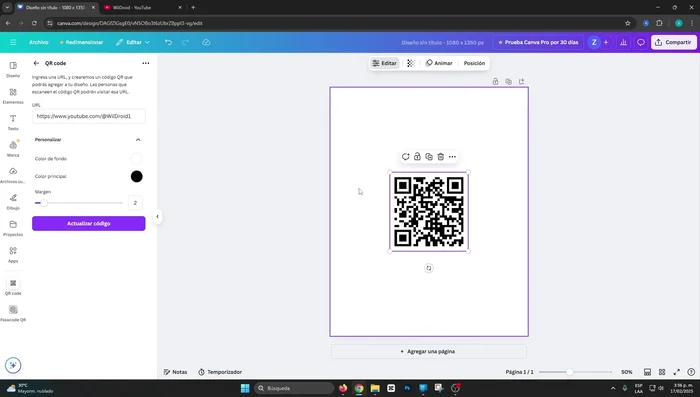Open the Temporizador
Screen dimensions: 700x397
pyautogui.click(x=220, y=372)
